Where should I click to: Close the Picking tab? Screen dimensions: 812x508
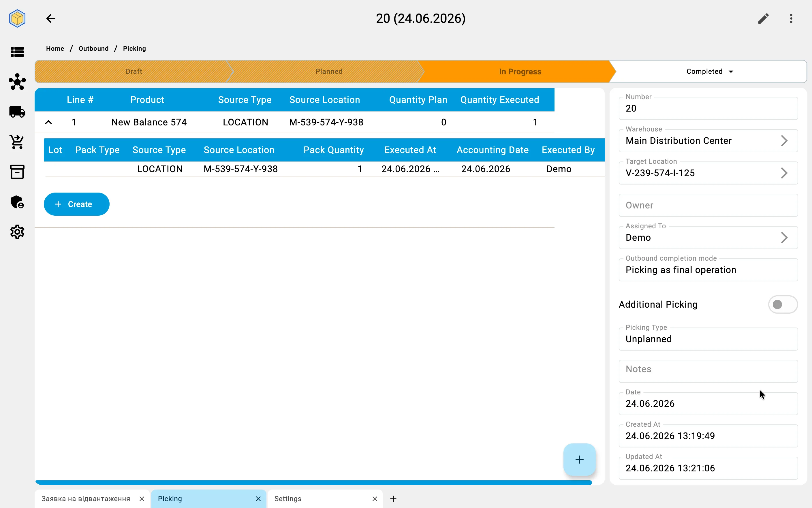[258, 498]
